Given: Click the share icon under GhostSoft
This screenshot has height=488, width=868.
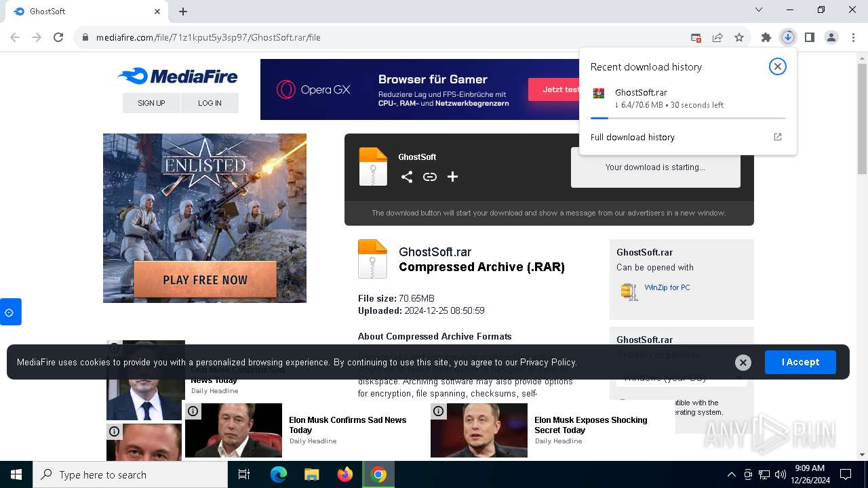Looking at the screenshot, I should tap(407, 177).
